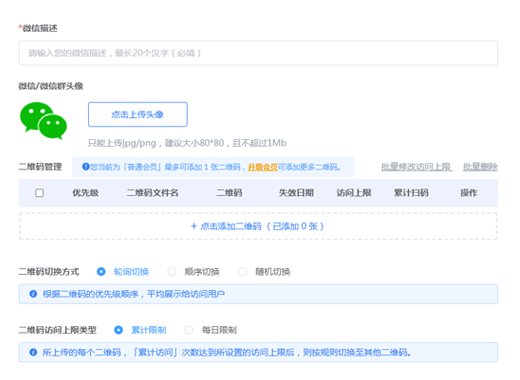Click the 访问上限 column header

point(354,193)
